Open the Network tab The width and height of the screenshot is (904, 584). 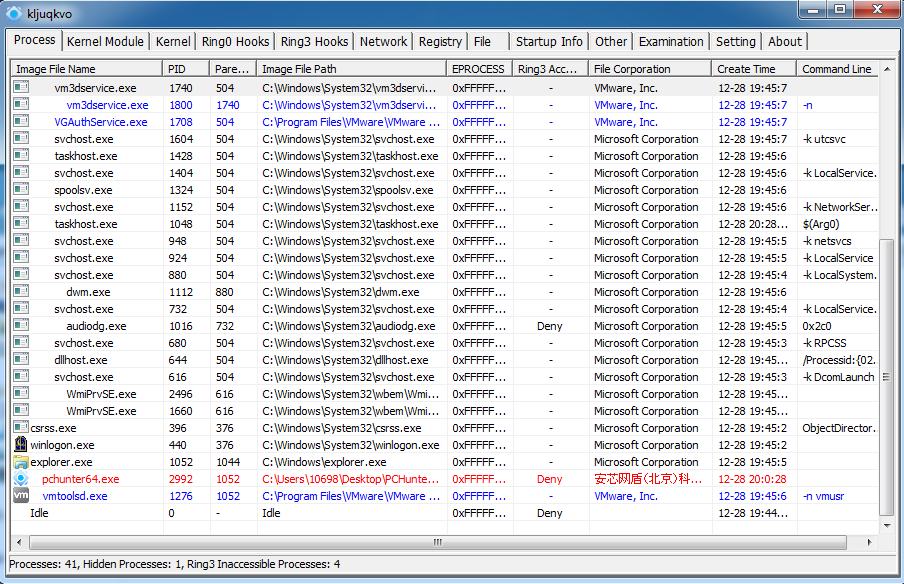tap(383, 42)
